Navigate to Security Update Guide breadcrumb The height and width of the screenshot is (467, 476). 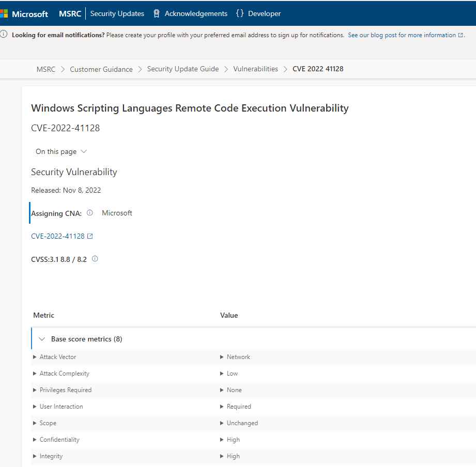point(183,69)
